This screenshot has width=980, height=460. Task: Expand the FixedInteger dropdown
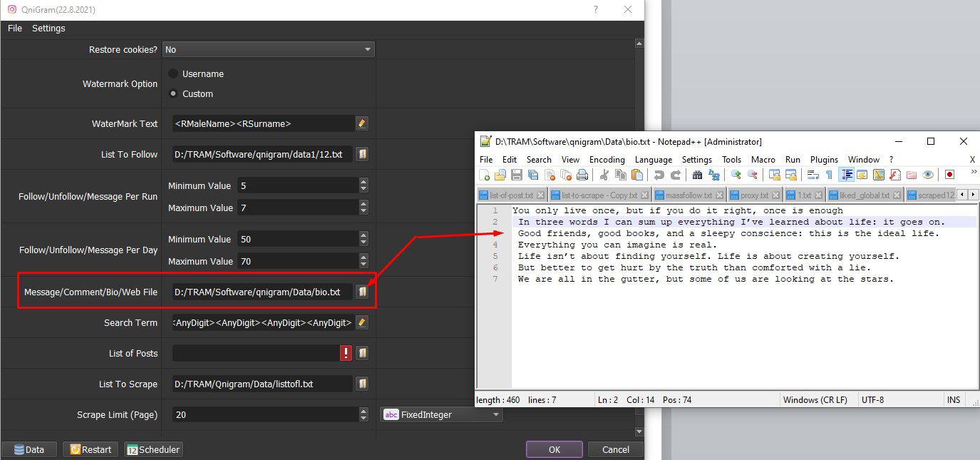pos(442,414)
